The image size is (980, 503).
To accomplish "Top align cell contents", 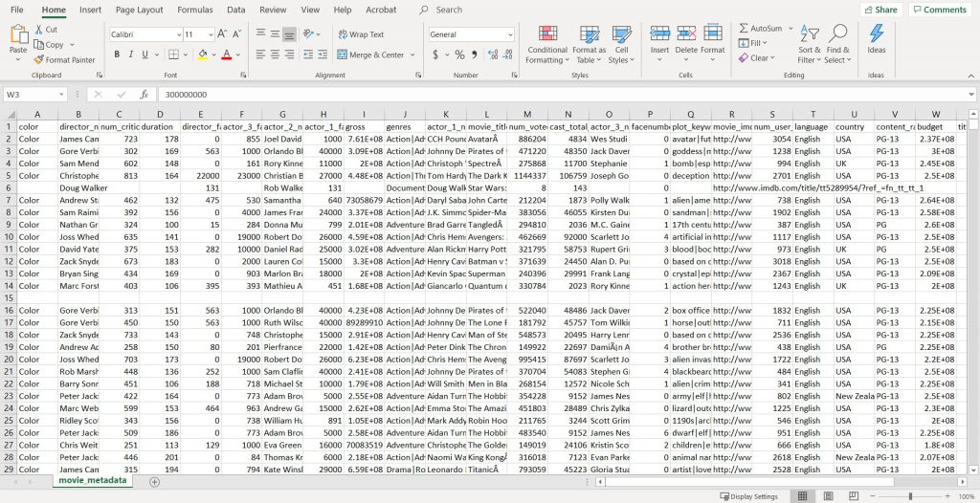I will [x=260, y=34].
